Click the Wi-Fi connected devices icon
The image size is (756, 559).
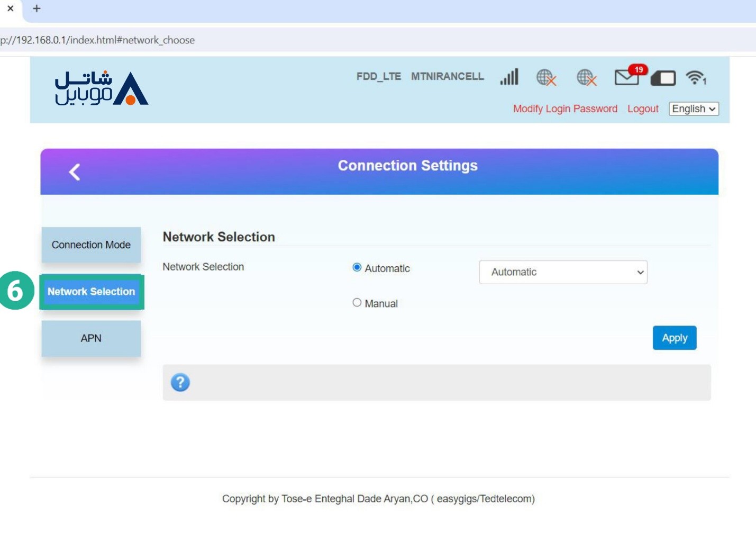click(696, 78)
